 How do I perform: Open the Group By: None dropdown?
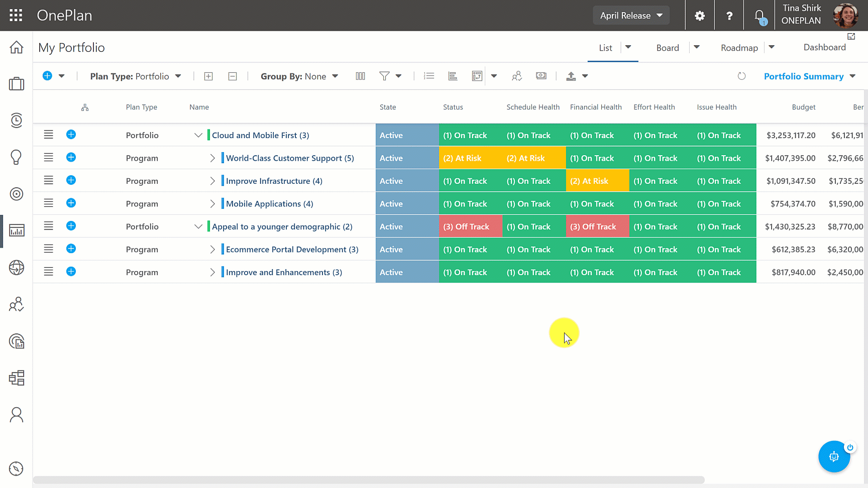pos(299,76)
